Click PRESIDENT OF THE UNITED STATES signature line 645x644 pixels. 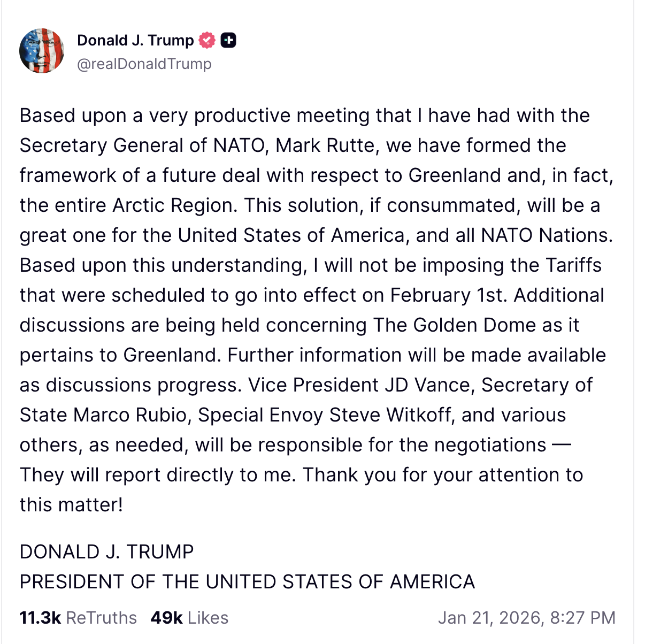tap(247, 582)
